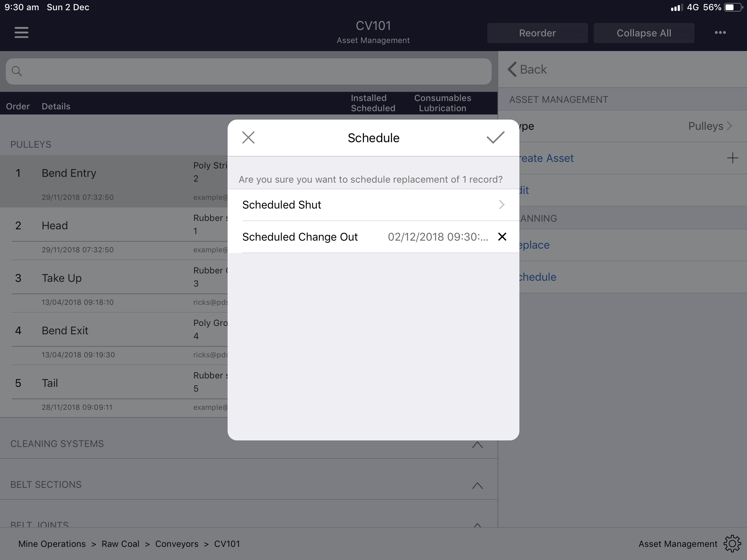Confirm schedule with the checkmark icon

click(x=496, y=137)
